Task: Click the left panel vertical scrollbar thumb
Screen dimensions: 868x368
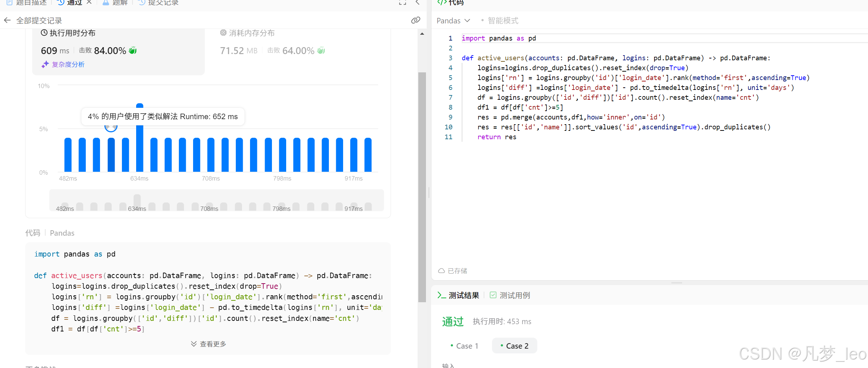Action: pos(422,187)
